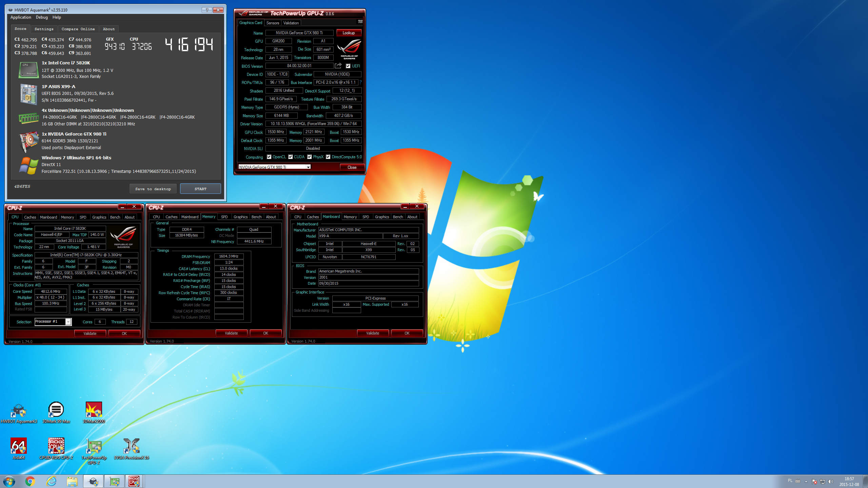Click motherboard icon in Aquamark3

28,94
